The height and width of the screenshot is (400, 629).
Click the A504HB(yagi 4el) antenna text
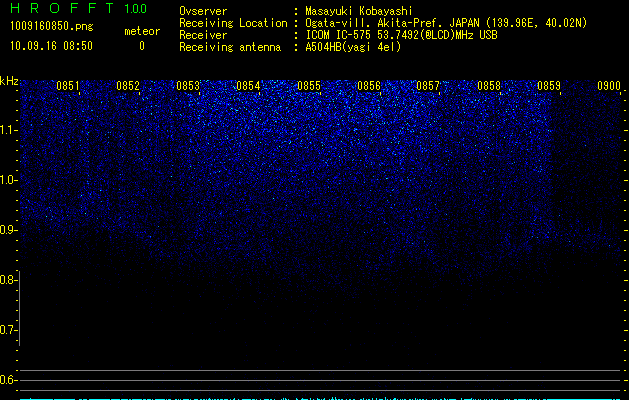(x=353, y=47)
